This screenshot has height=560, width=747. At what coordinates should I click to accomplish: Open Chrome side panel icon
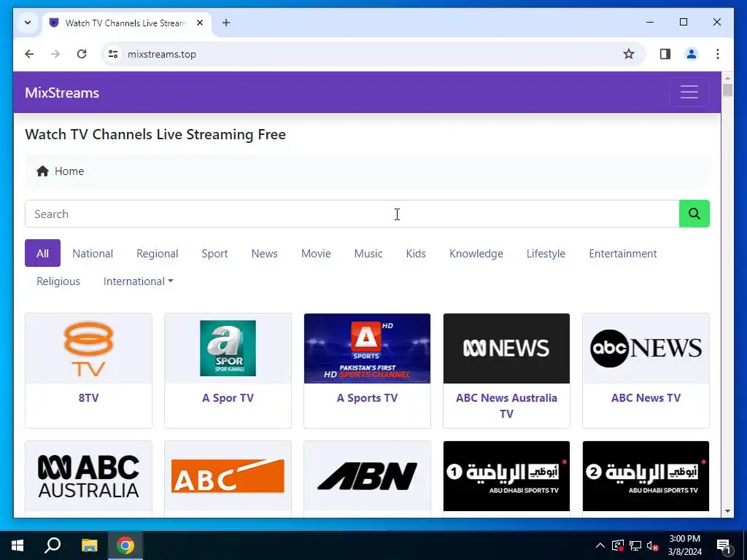(x=665, y=54)
